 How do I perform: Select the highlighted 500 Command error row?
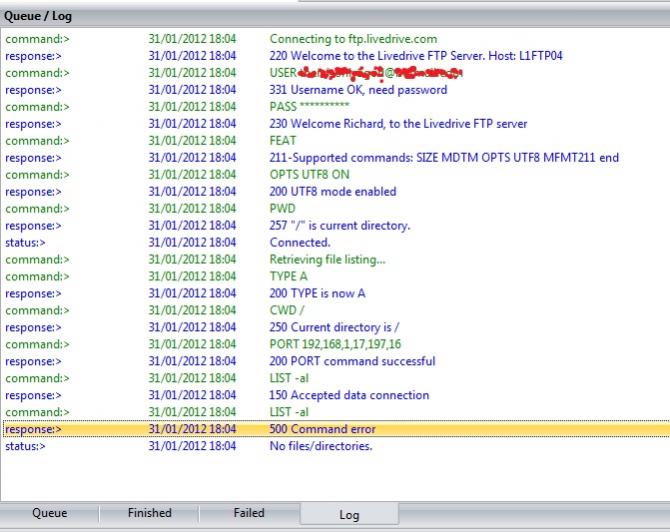coord(322,429)
